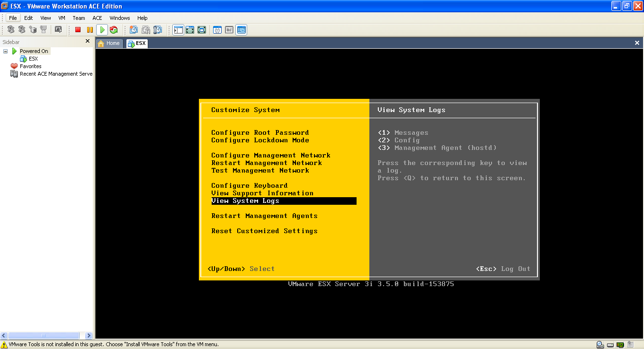Open the Snapshot Manager wrench icon
Image resolution: width=644 pixels, height=349 pixels.
pyautogui.click(x=158, y=30)
